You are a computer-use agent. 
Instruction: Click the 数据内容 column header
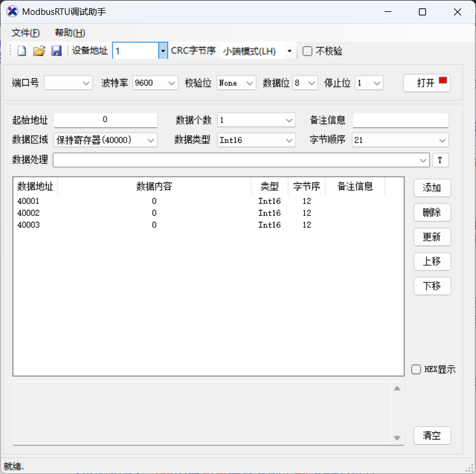[x=154, y=186]
